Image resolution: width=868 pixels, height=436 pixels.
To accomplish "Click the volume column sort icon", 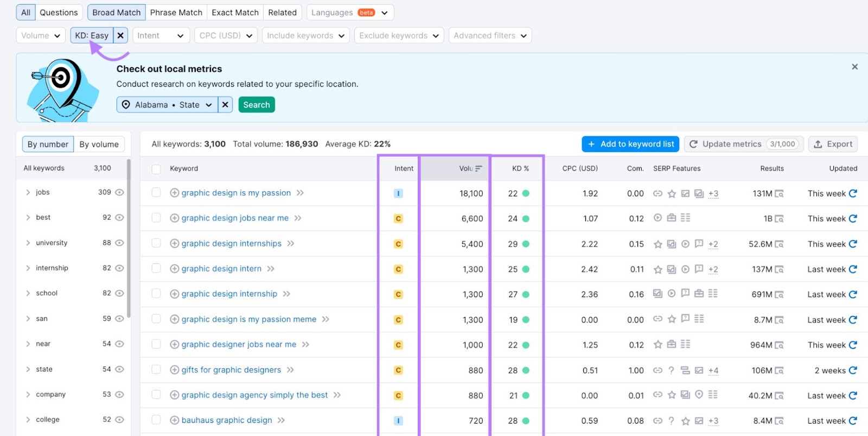I will [478, 168].
